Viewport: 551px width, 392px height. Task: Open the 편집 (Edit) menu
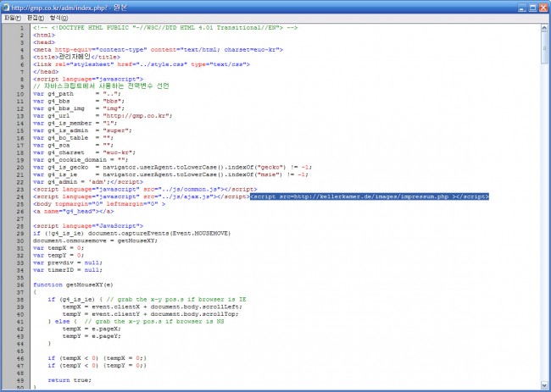coord(36,17)
